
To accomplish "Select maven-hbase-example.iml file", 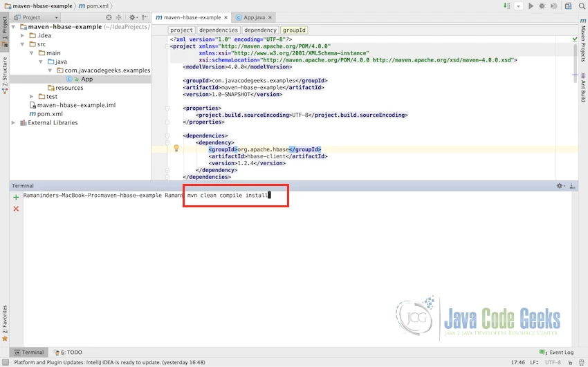I will point(73,105).
